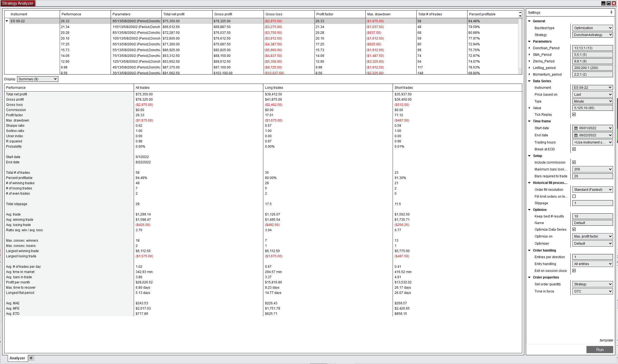618x364 pixels.
Task: Edit the Entries per direction field
Action: pyautogui.click(x=592, y=257)
